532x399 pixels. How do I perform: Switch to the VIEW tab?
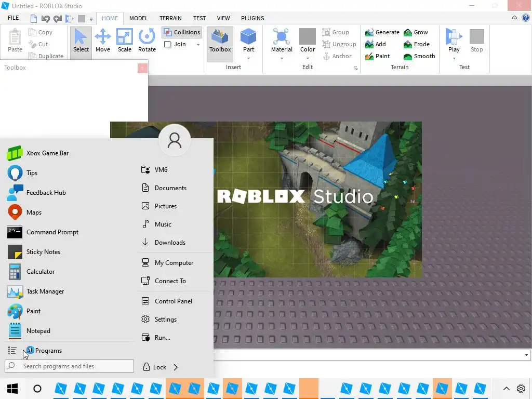[x=223, y=18]
